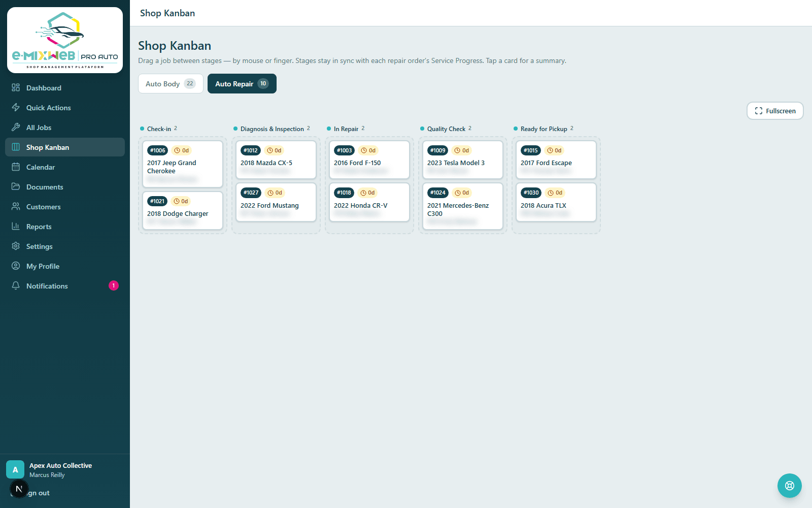This screenshot has width=812, height=508.
Task: Click the Reports chart icon
Action: coord(16,227)
